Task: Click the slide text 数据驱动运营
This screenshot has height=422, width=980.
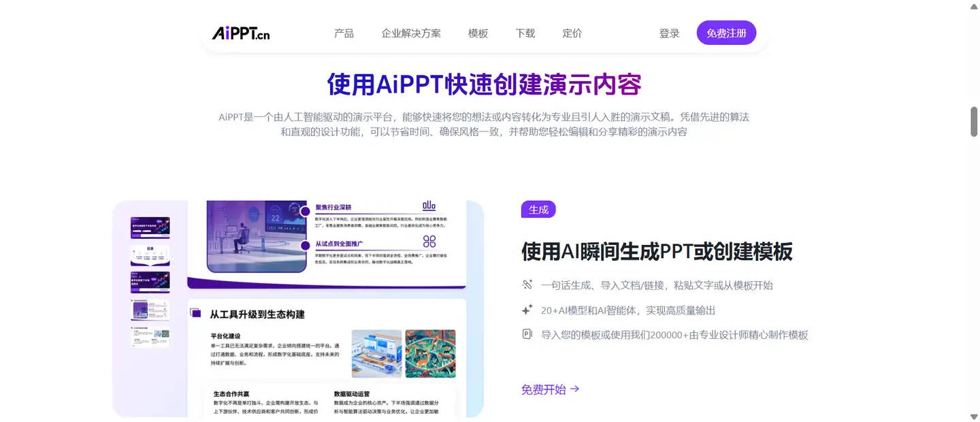Action: click(x=352, y=394)
